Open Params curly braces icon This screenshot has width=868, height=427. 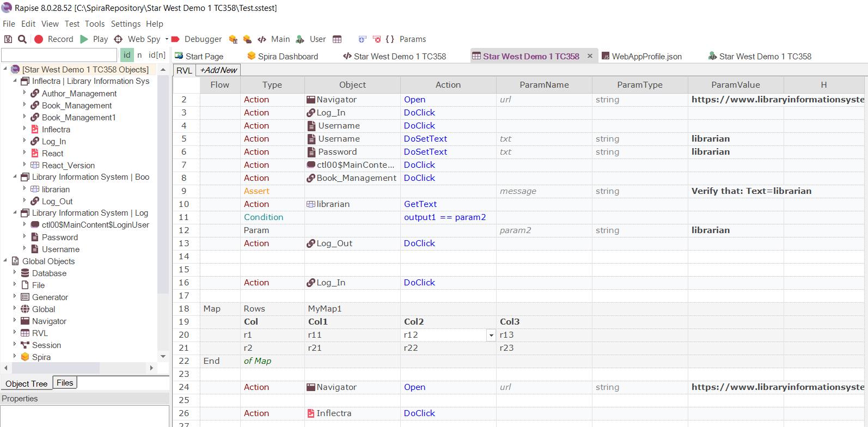click(390, 39)
